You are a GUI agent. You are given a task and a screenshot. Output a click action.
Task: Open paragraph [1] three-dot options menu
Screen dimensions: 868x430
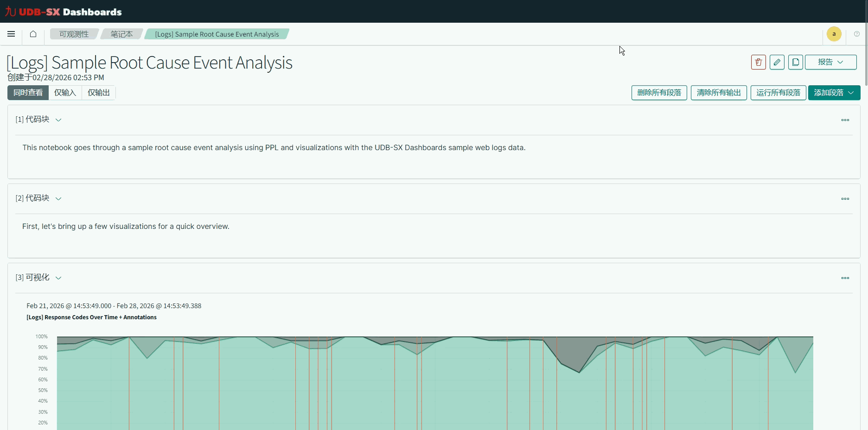pyautogui.click(x=845, y=120)
